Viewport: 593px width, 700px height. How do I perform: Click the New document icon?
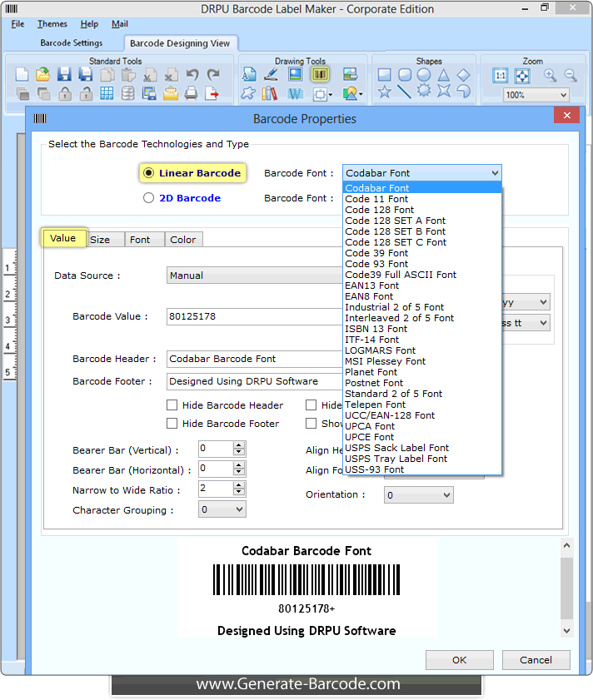22,75
